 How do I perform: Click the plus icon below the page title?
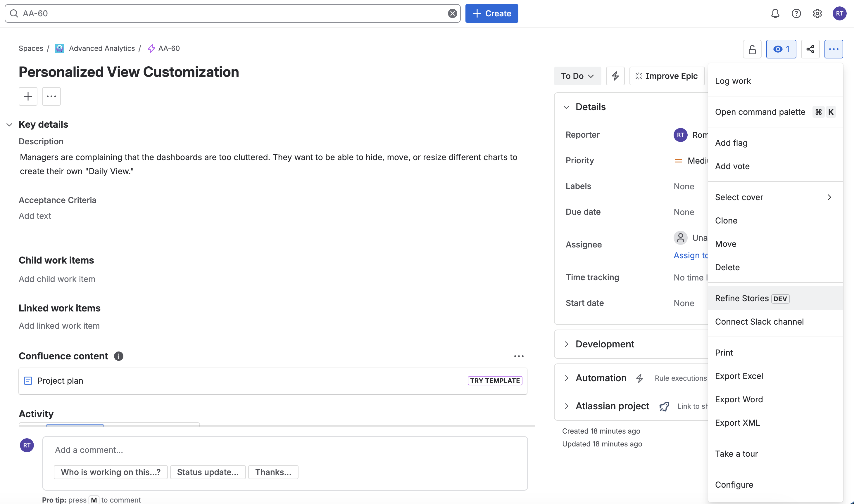pos(27,96)
